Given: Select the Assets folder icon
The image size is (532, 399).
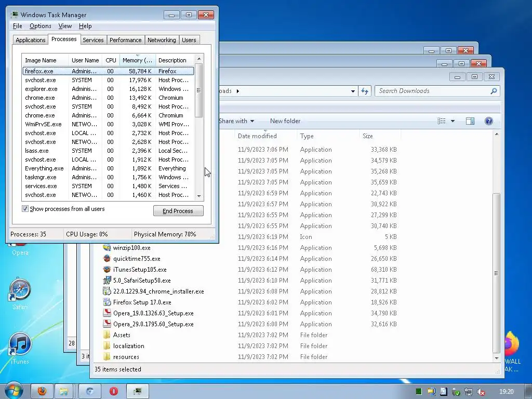Looking at the screenshot, I should pos(107,335).
